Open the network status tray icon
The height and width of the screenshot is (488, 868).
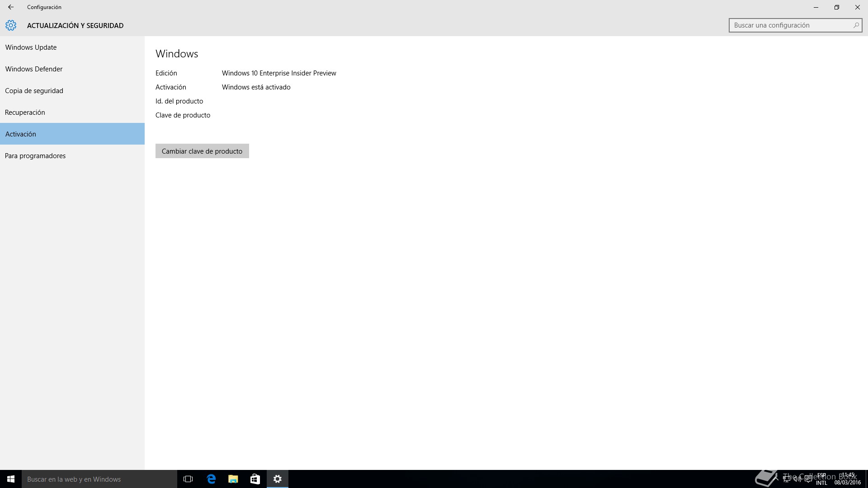[787, 479]
